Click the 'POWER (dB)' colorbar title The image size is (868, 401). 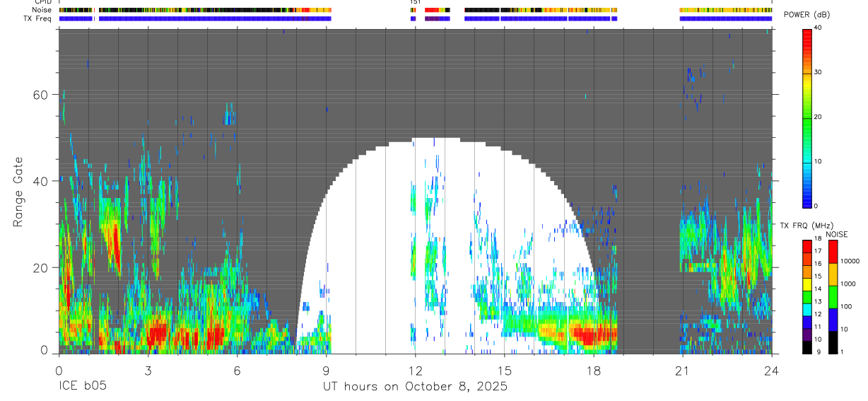tap(807, 15)
